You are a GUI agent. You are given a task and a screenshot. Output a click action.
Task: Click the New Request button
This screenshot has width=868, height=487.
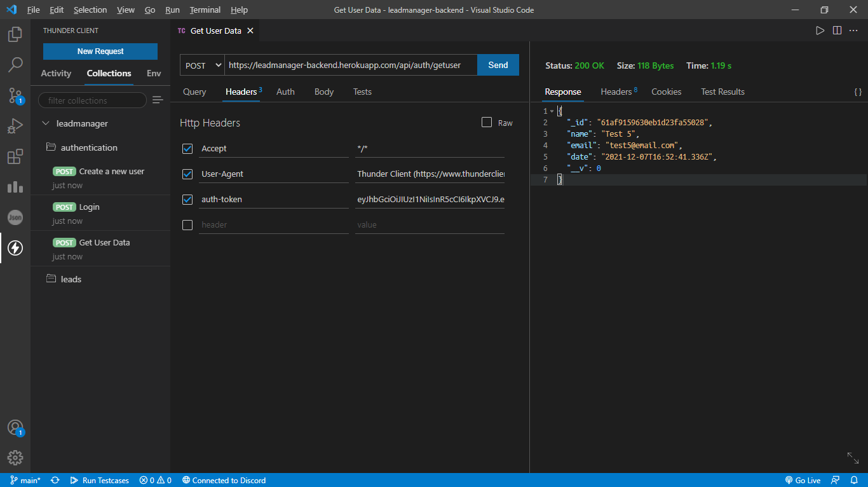pyautogui.click(x=100, y=51)
